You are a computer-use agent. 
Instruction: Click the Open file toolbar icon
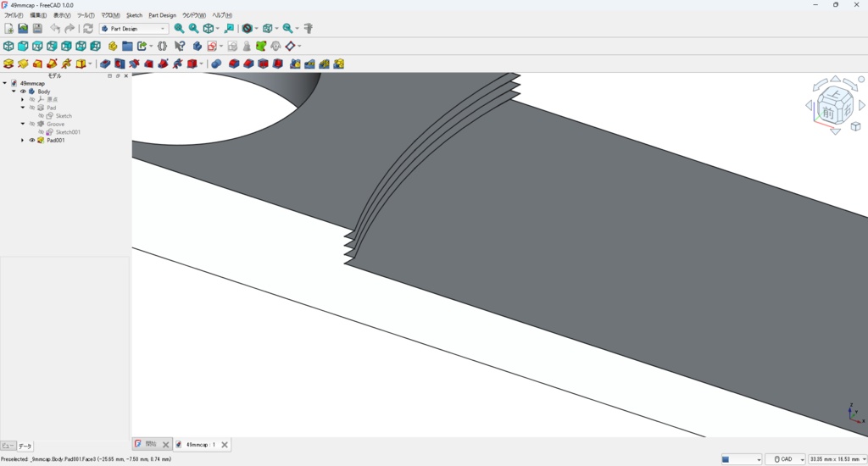[23, 28]
